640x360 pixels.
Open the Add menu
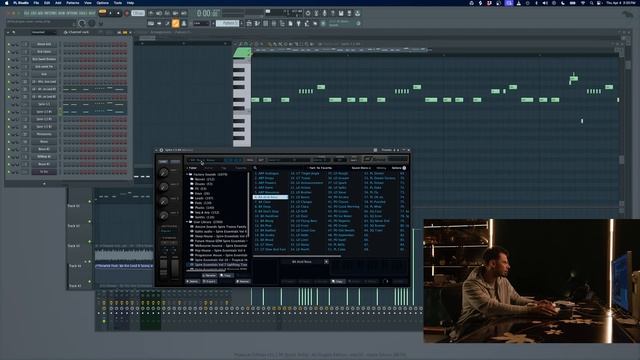58,3
